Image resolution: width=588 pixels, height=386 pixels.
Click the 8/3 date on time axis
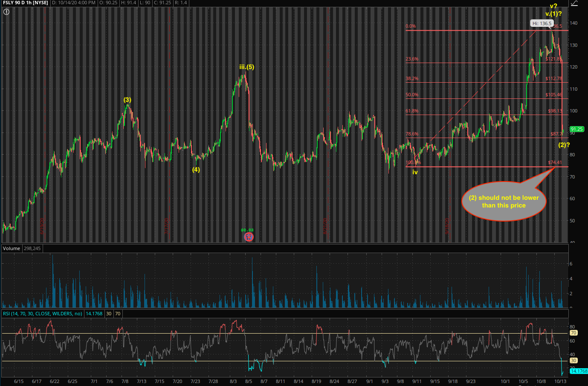pos(233,381)
